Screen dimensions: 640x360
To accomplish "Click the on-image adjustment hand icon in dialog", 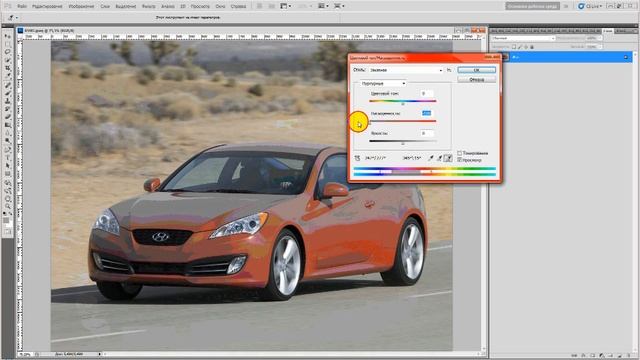I will [x=357, y=158].
